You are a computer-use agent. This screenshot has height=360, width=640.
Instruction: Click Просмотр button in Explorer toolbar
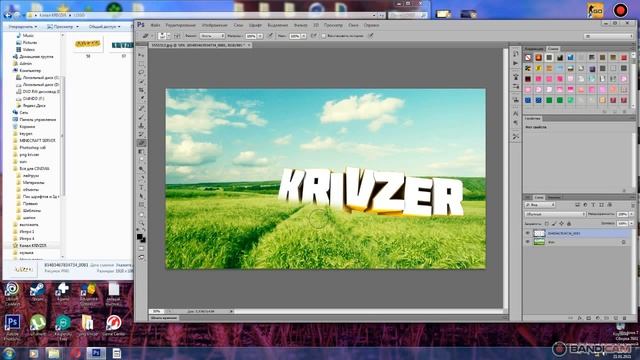[63, 27]
